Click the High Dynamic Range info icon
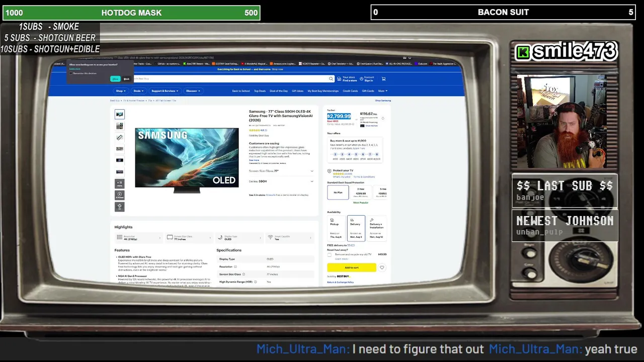Image resolution: width=644 pixels, height=362 pixels. 255,282
